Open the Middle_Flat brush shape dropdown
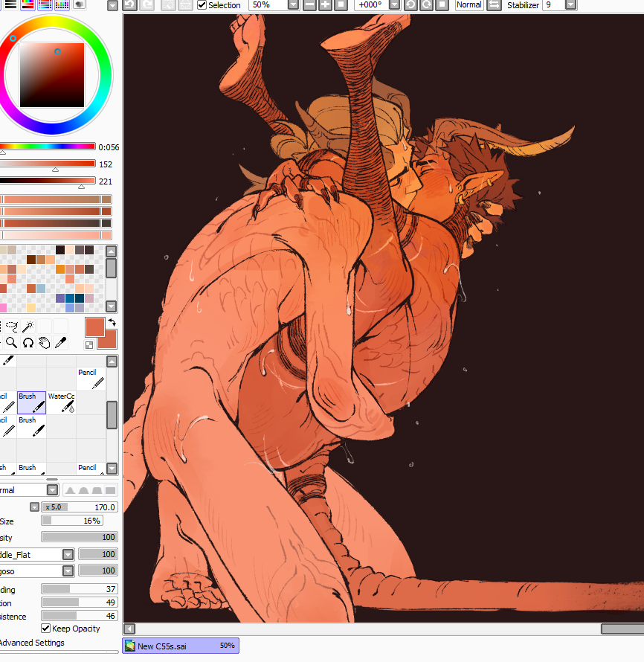Viewport: 644px width, 662px height. [68, 553]
